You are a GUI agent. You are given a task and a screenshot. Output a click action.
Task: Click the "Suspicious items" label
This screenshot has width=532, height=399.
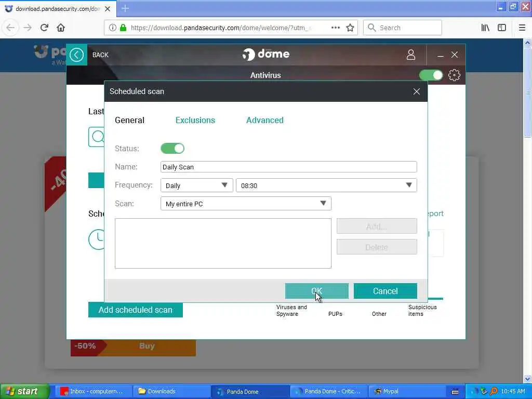coord(422,311)
